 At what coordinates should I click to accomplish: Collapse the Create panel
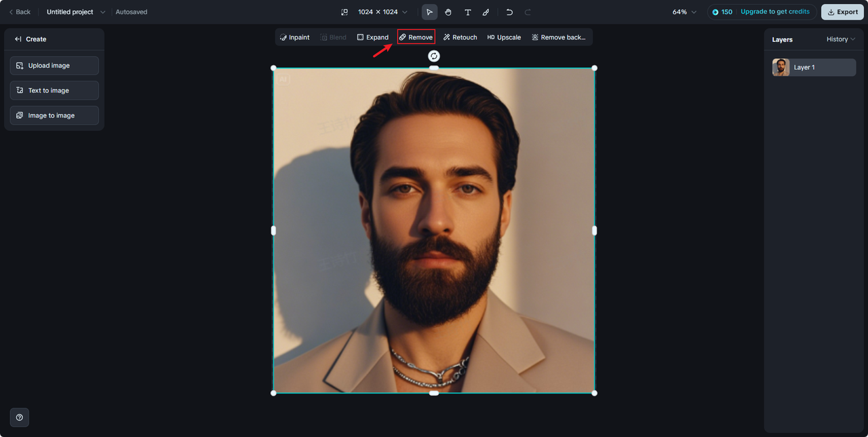click(18, 39)
